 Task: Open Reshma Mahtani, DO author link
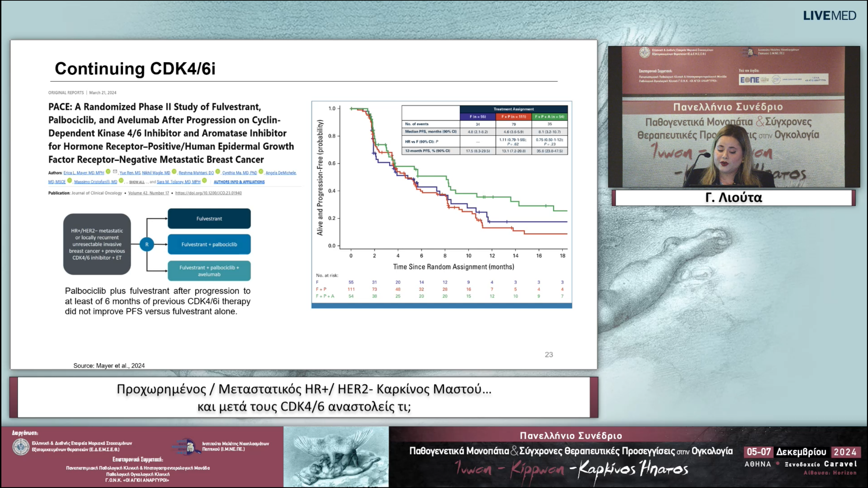pyautogui.click(x=196, y=173)
